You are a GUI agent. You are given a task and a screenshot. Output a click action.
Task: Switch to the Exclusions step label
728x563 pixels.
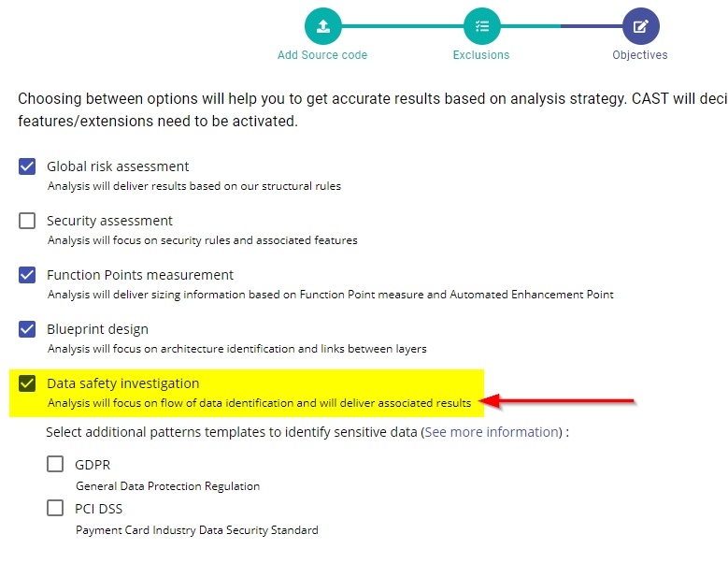click(481, 55)
